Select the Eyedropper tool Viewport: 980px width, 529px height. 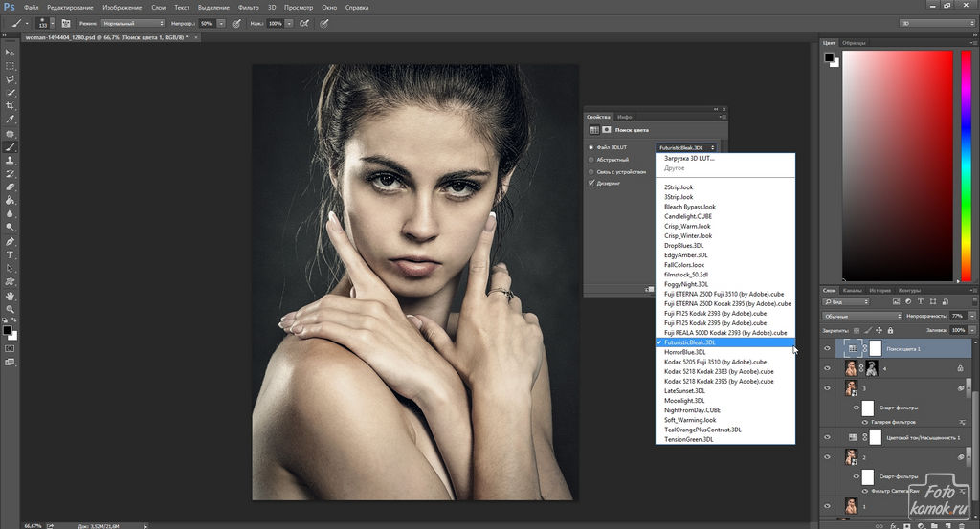[10, 120]
